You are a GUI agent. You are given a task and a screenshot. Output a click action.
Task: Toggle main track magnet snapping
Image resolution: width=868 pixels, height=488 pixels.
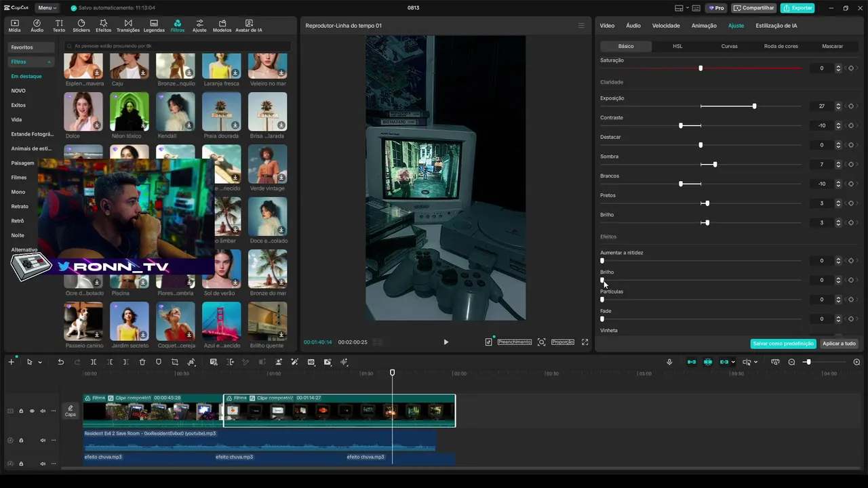coord(692,362)
